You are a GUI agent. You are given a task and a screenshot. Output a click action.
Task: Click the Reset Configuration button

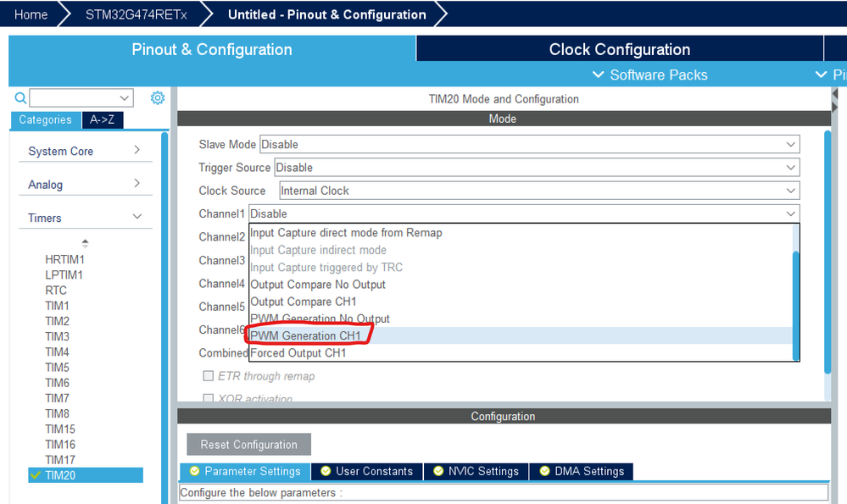(x=249, y=444)
